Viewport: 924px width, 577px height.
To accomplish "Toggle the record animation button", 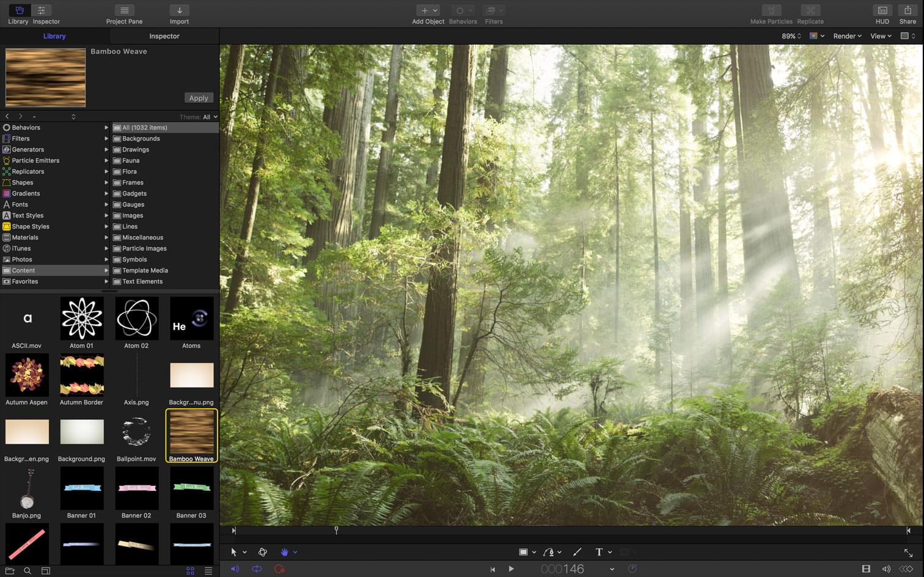I will tap(279, 569).
